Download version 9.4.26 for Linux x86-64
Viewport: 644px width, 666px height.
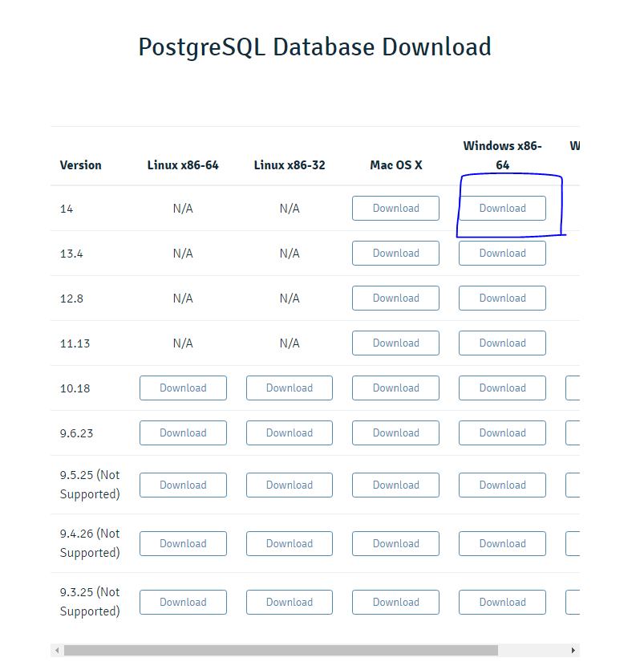[x=183, y=544]
